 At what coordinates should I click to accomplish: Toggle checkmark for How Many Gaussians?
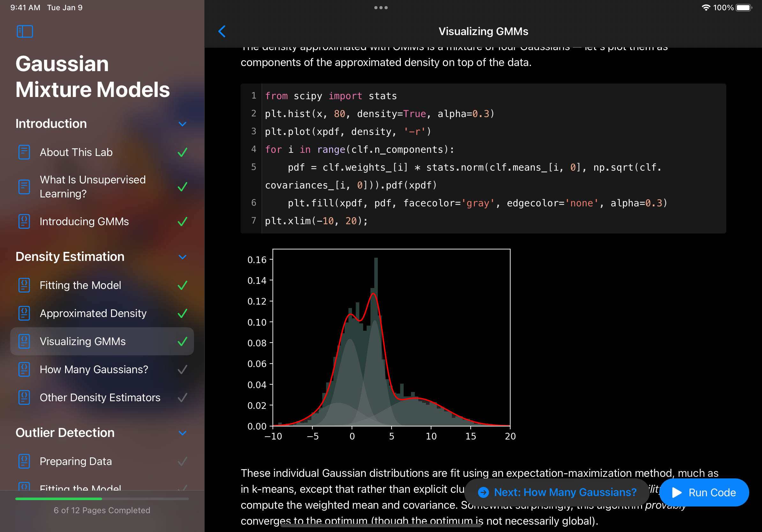182,369
